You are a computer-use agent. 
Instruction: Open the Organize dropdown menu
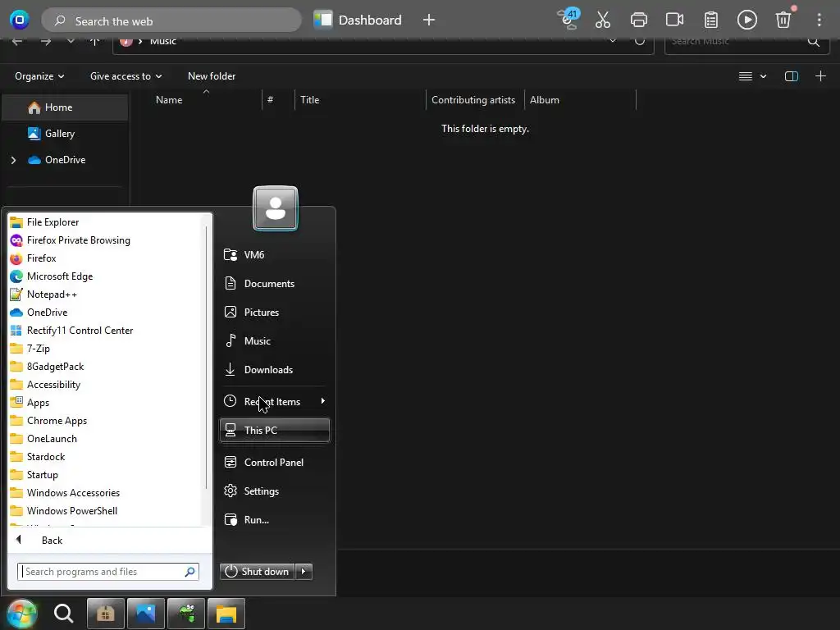point(39,76)
